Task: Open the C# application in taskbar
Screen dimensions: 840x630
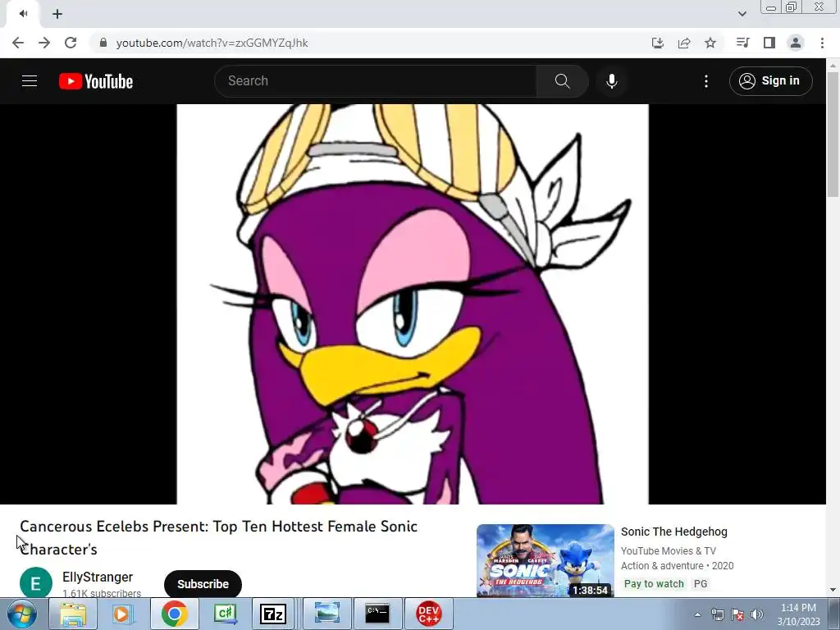Action: pos(225,614)
